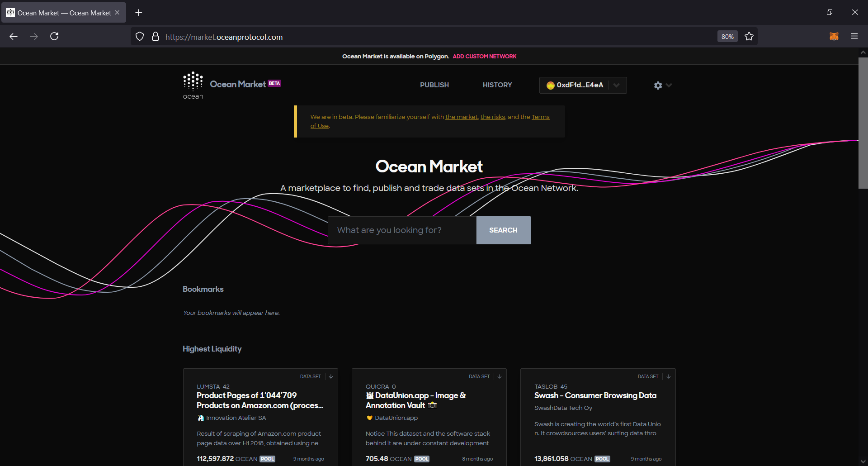Open the HISTORY menu item

click(x=497, y=85)
